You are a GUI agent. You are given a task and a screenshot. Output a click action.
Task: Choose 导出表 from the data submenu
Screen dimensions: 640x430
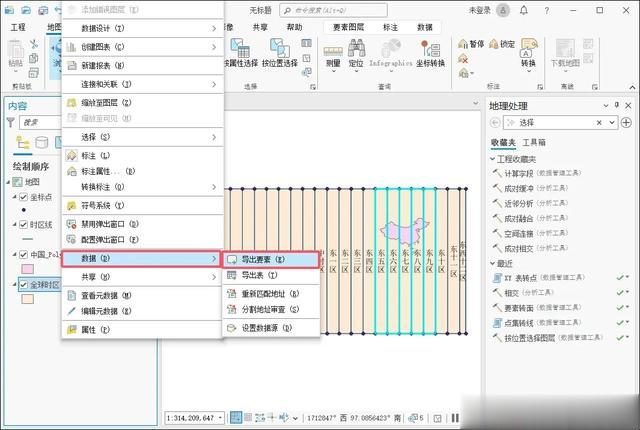(x=271, y=275)
